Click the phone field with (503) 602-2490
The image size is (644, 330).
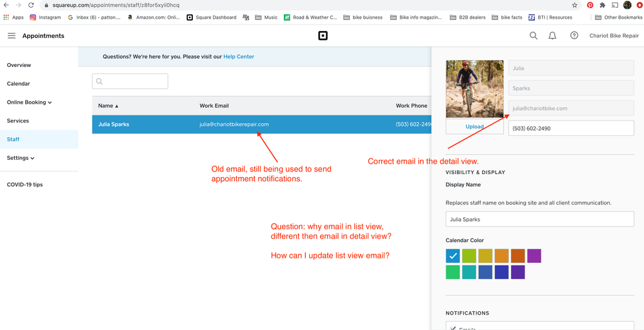[571, 128]
